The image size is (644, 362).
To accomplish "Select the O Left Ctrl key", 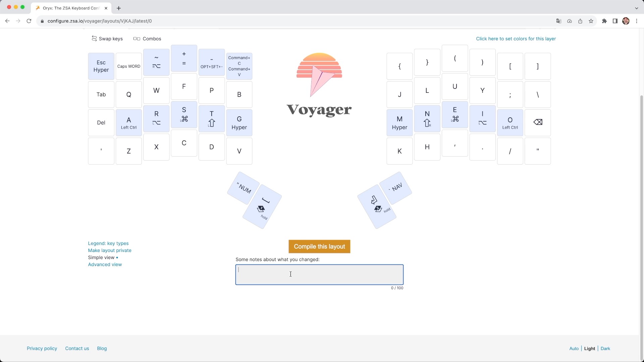I will pyautogui.click(x=510, y=123).
